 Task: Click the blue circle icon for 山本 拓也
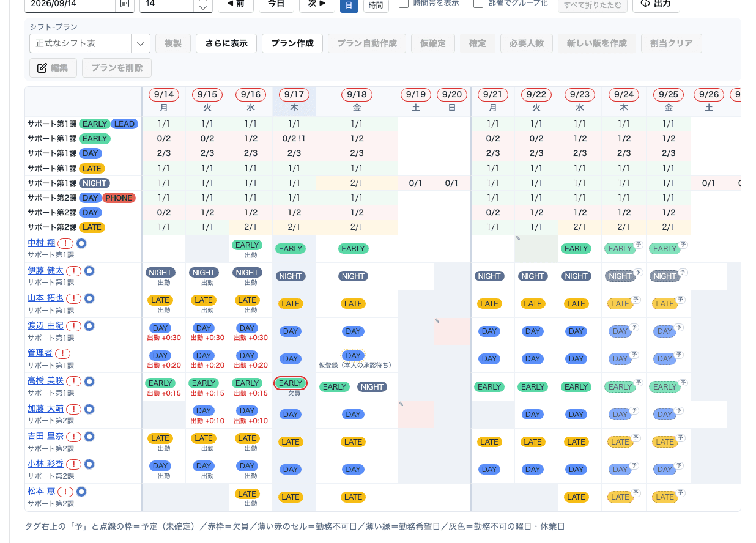click(89, 298)
